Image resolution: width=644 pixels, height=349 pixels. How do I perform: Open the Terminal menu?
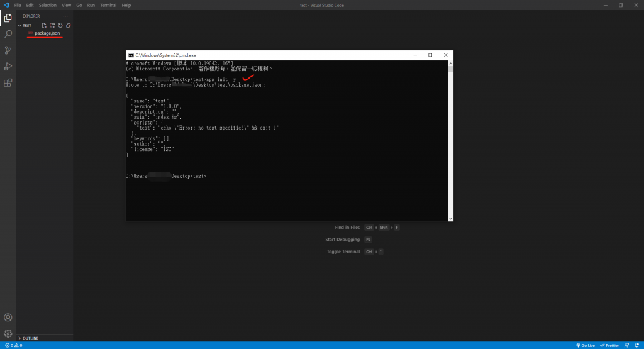point(108,5)
